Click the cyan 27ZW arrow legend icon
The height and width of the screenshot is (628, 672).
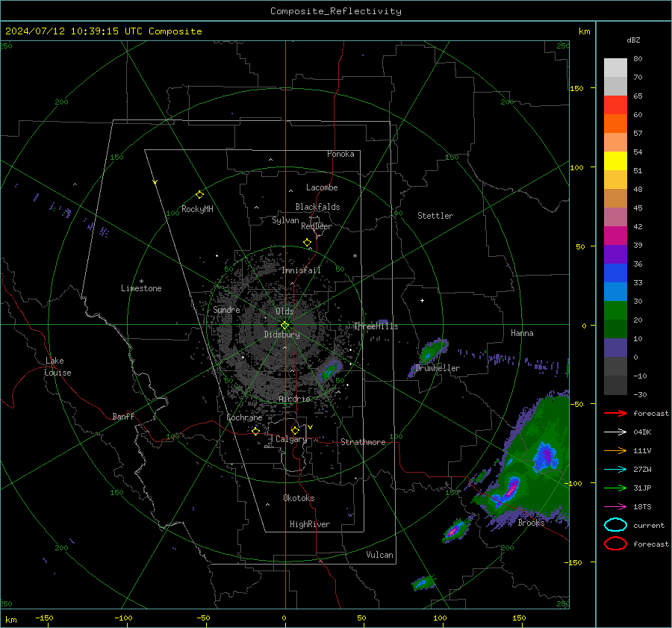tap(615, 470)
